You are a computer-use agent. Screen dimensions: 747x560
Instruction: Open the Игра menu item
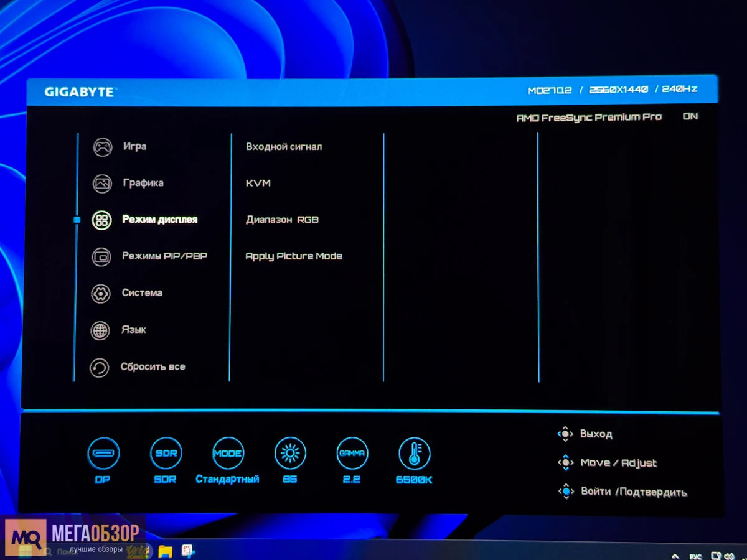(134, 146)
